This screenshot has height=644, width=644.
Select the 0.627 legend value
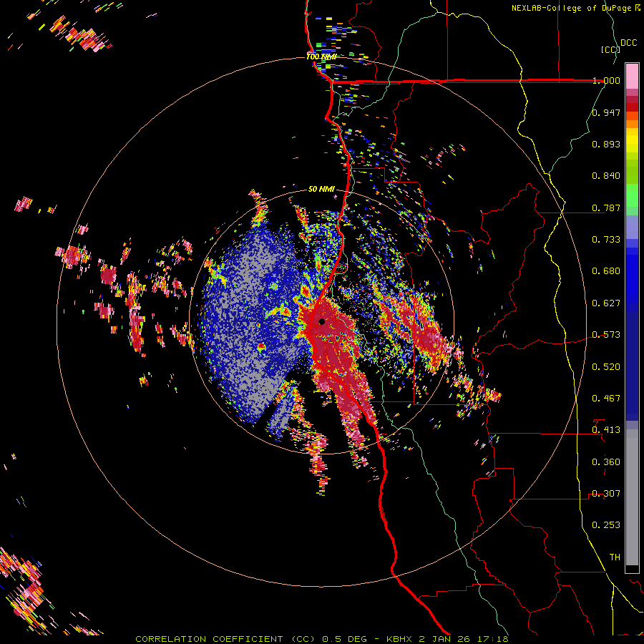tap(606, 303)
